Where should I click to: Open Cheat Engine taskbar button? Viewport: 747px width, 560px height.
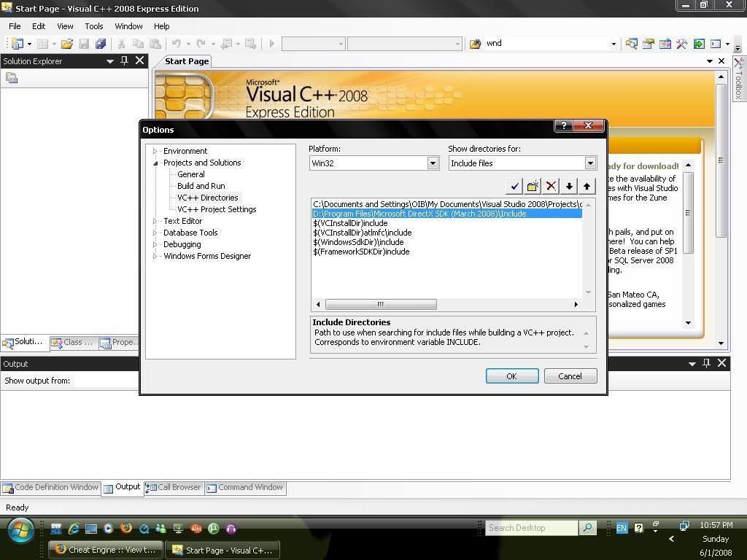[107, 550]
